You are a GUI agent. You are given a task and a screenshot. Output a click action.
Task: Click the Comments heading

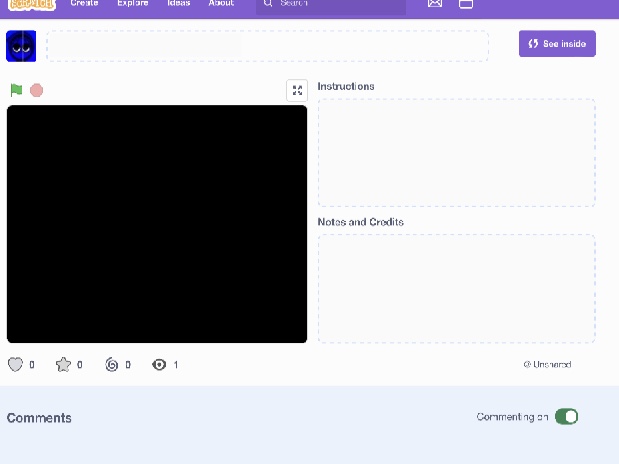point(39,418)
